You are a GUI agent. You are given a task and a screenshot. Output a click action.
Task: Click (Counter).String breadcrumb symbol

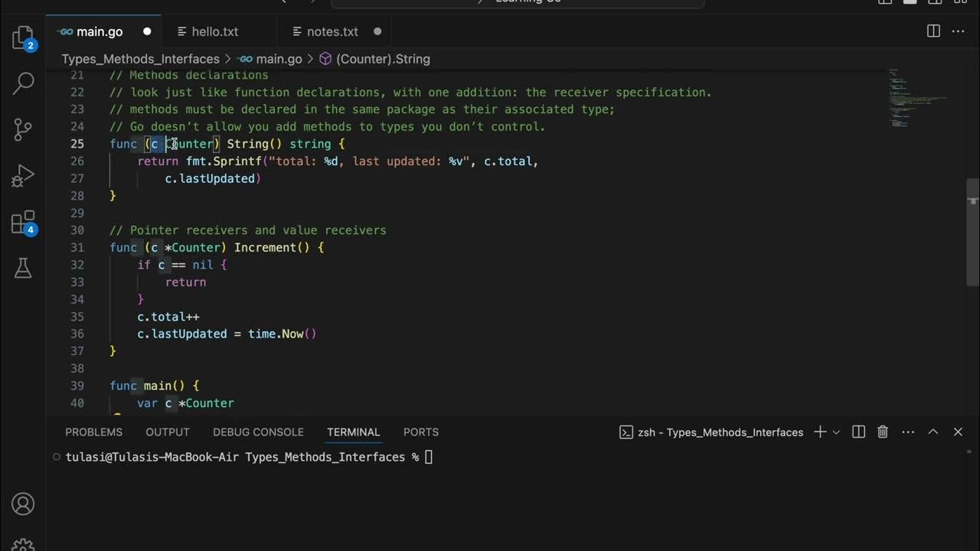coord(382,59)
